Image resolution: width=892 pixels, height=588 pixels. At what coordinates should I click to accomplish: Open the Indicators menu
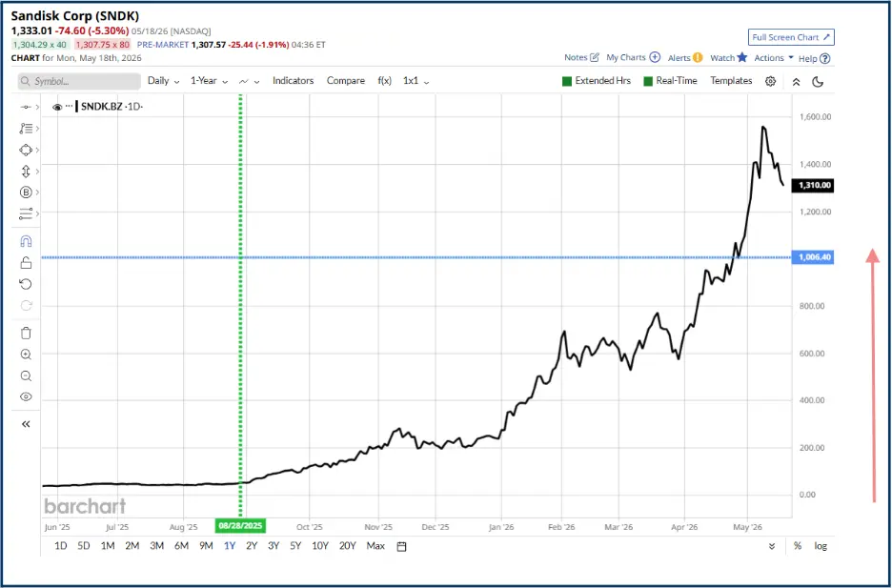click(x=293, y=81)
